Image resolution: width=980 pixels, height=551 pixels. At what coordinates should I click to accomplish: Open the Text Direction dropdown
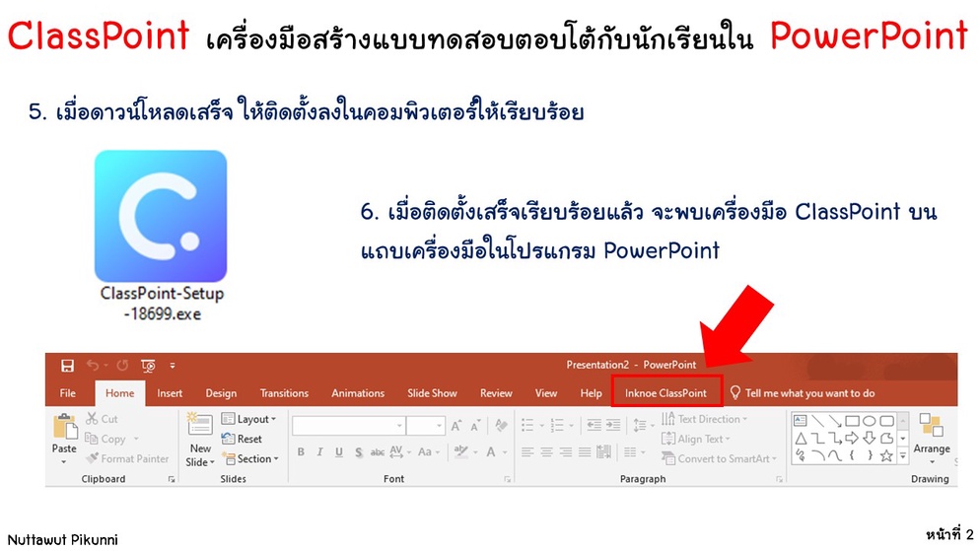pyautogui.click(x=704, y=419)
